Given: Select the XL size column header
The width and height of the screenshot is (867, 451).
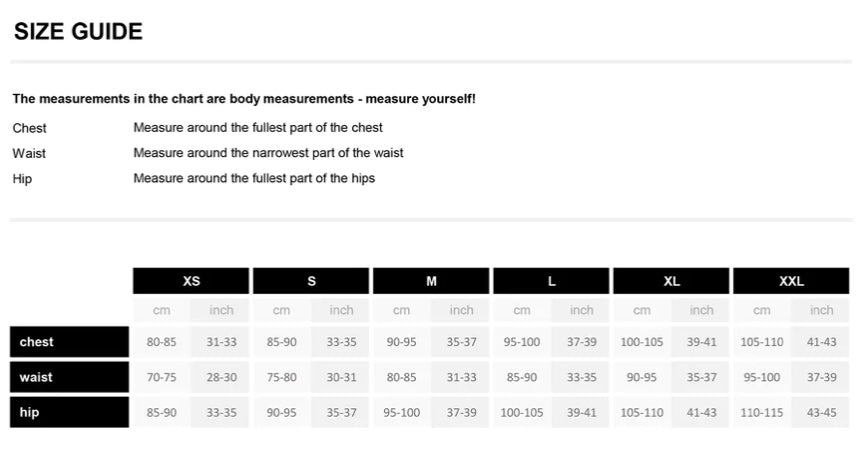Looking at the screenshot, I should coord(671,281).
